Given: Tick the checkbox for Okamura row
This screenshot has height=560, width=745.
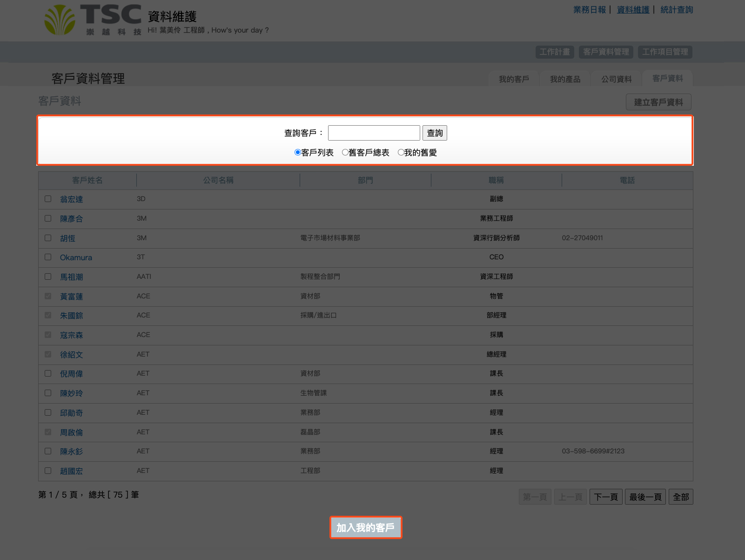Looking at the screenshot, I should click(48, 257).
